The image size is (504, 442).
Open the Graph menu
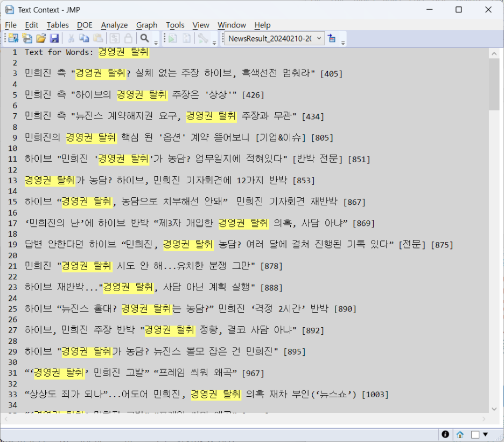pos(146,25)
